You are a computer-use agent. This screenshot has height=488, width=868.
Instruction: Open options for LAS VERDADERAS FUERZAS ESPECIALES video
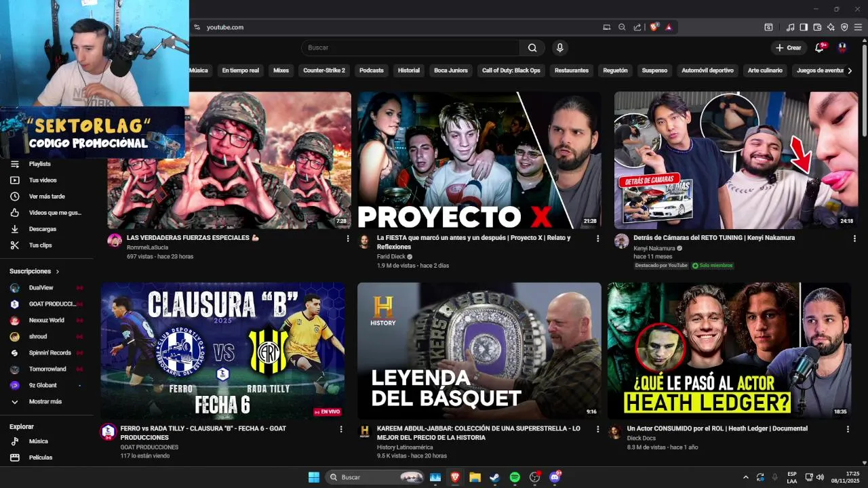(x=348, y=239)
